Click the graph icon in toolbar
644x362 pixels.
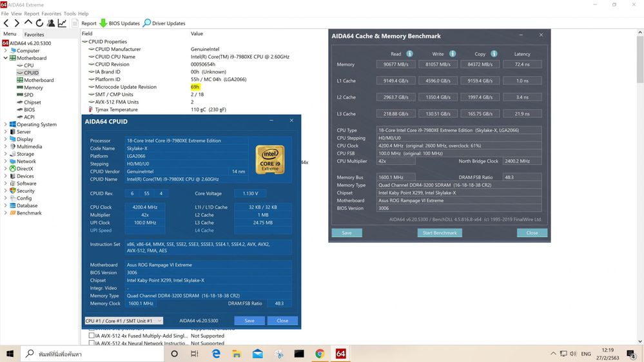(62, 23)
